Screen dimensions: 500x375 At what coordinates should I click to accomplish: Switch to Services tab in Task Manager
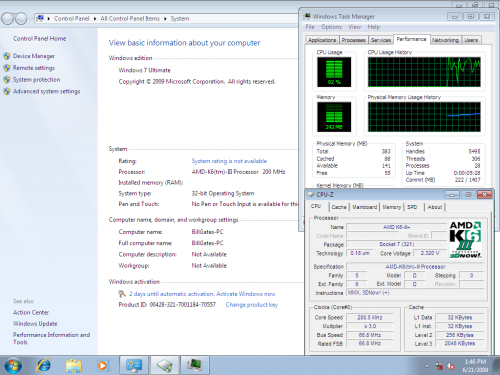pyautogui.click(x=381, y=40)
